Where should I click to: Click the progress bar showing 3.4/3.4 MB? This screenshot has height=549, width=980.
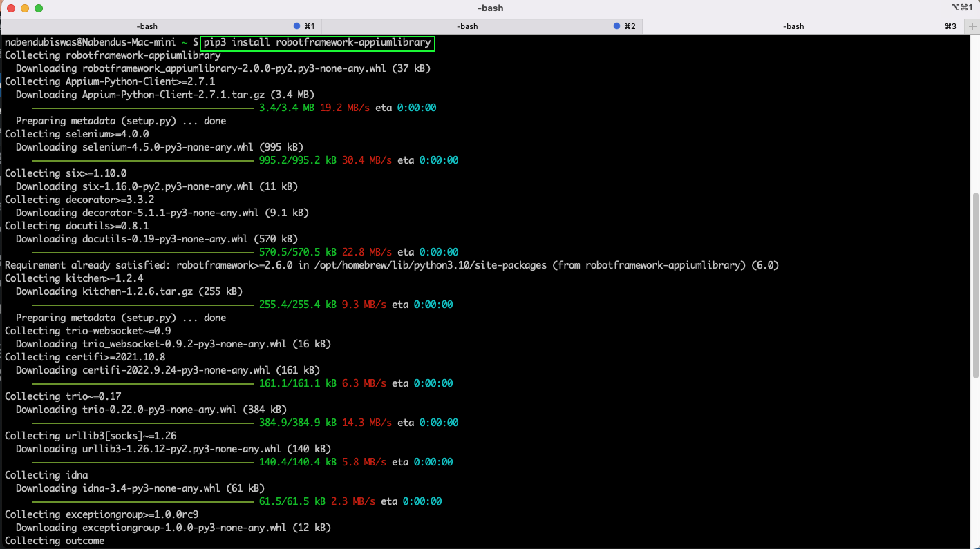point(143,108)
